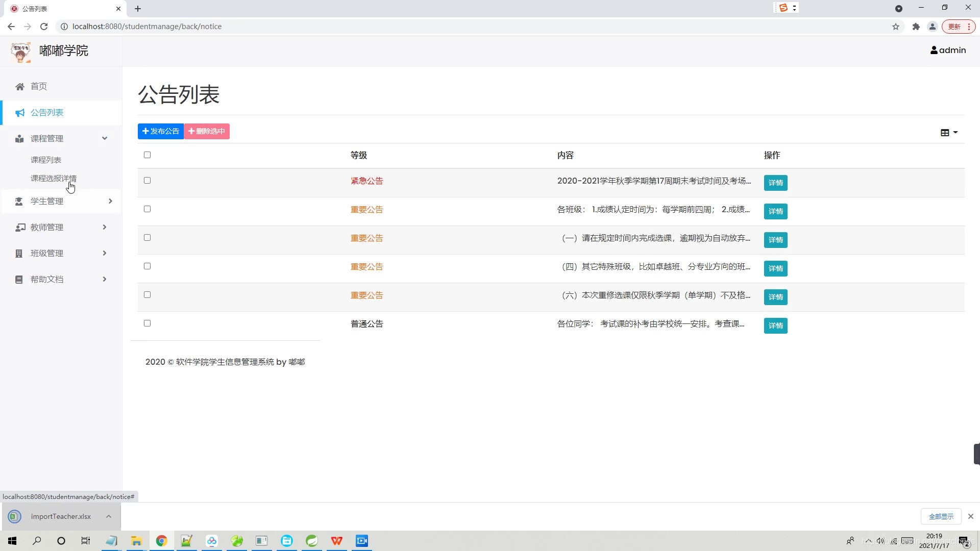980x551 pixels.
Task: Open 课程列表 submenu item
Action: [46, 160]
